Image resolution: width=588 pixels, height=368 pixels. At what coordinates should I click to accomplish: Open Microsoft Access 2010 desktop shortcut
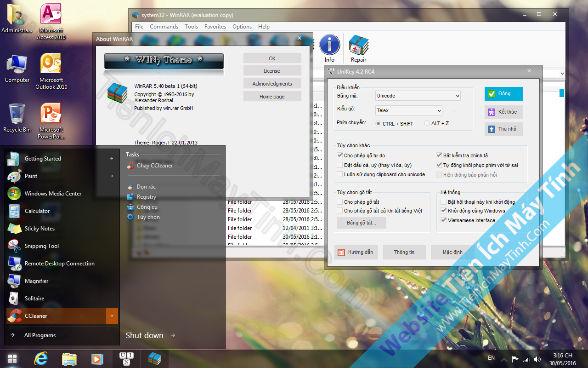(x=51, y=22)
